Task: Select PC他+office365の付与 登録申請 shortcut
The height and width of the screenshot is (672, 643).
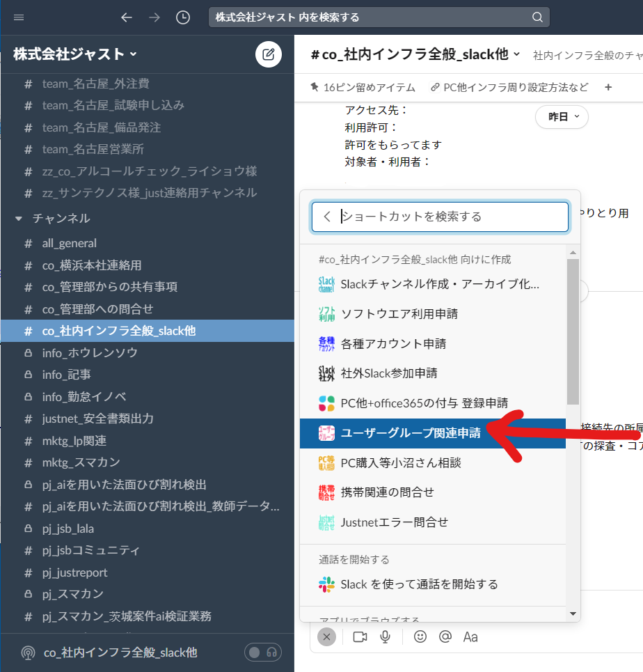Action: (433, 403)
